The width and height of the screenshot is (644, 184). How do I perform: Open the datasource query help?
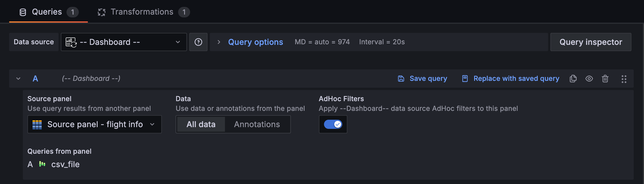pos(198,42)
